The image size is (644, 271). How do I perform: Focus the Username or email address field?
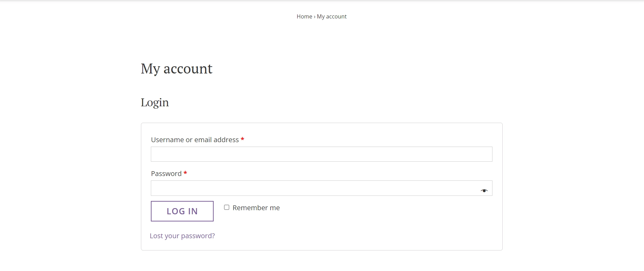pyautogui.click(x=321, y=154)
